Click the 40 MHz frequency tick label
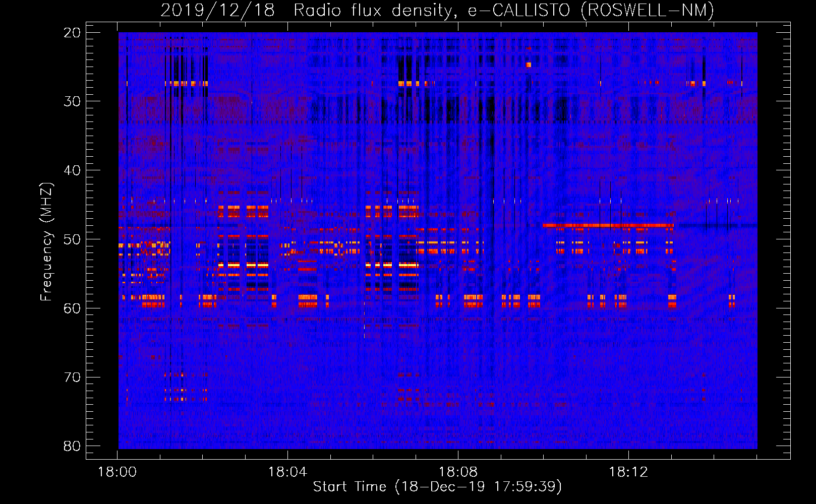816x504 pixels. 73,170
